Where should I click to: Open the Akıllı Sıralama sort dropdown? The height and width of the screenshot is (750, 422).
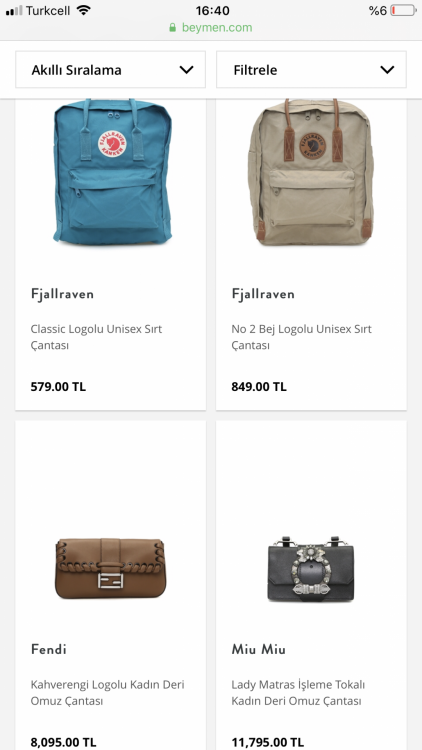111,70
